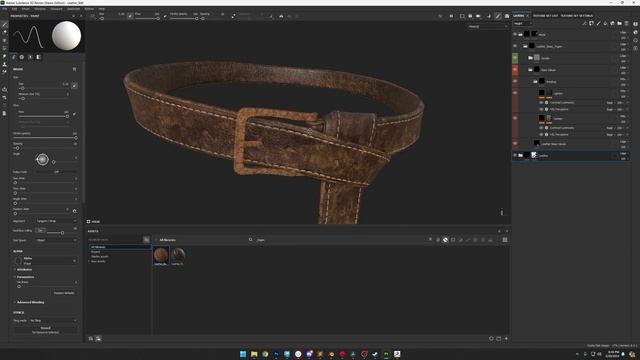Click the Stroke opacity slider
This screenshot has height=360, width=640.
click(45, 138)
